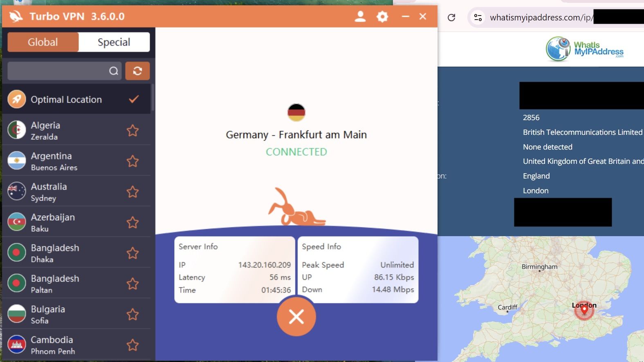Click the latency value 56 ms

[280, 277]
